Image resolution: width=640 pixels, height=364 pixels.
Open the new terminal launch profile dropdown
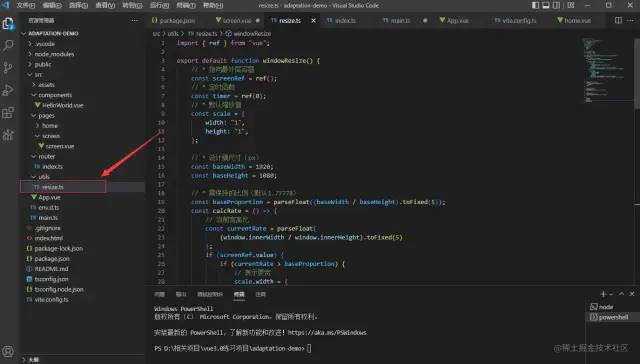click(611, 294)
